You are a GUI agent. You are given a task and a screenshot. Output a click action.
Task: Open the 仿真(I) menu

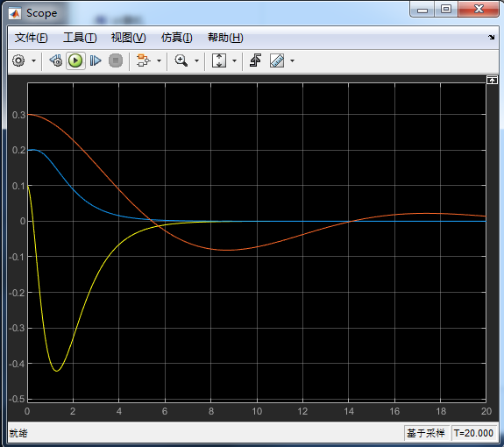(177, 38)
